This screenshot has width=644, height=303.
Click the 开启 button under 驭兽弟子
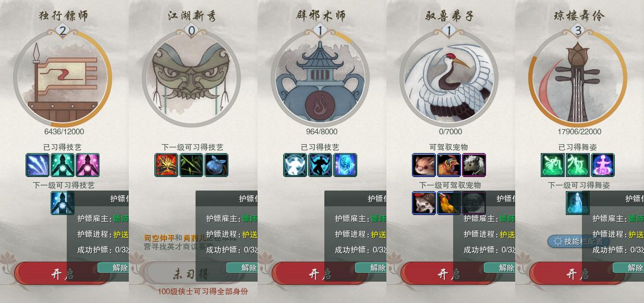click(x=449, y=274)
